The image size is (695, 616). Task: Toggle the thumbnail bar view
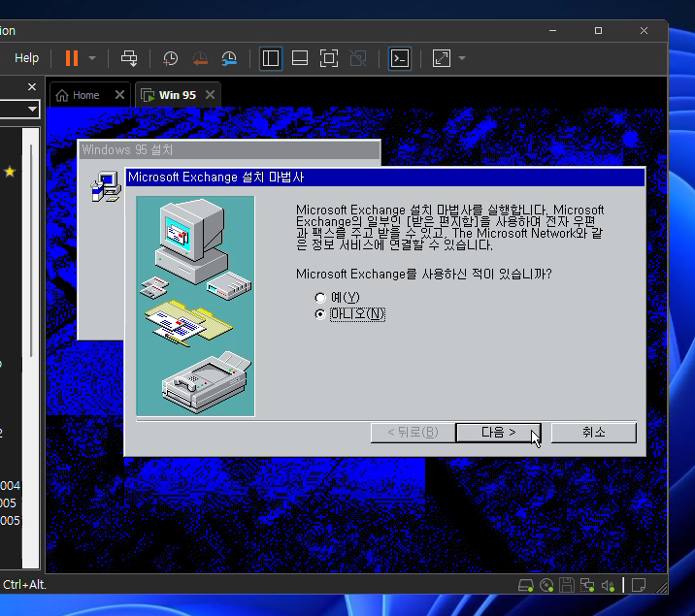coord(300,58)
